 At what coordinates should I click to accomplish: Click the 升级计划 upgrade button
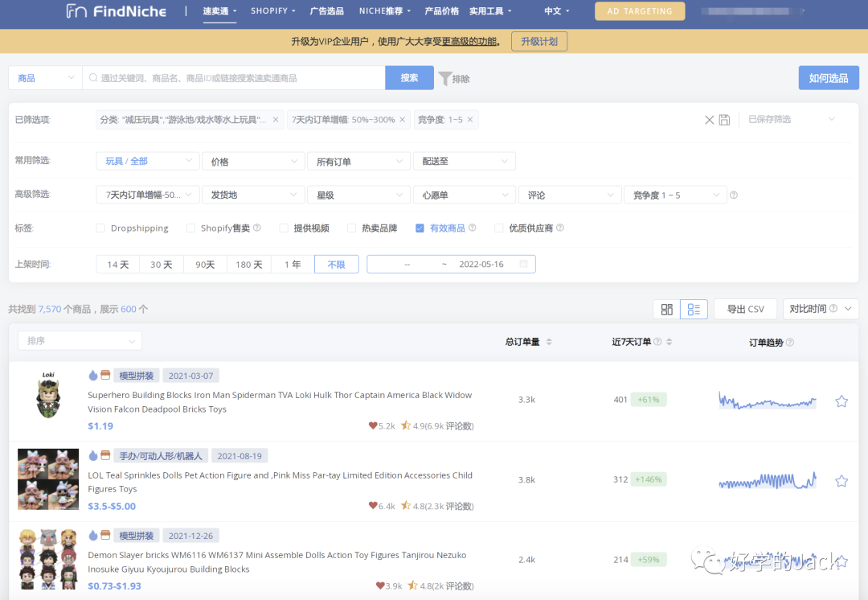tap(539, 42)
